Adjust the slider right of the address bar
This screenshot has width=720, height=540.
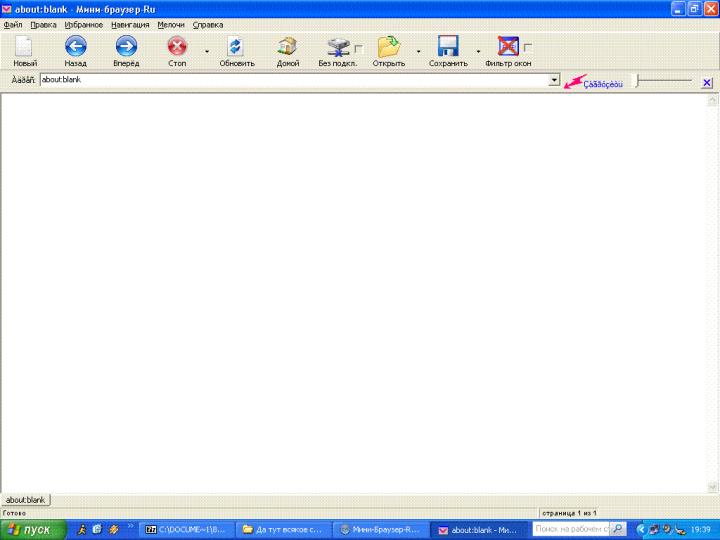[638, 80]
